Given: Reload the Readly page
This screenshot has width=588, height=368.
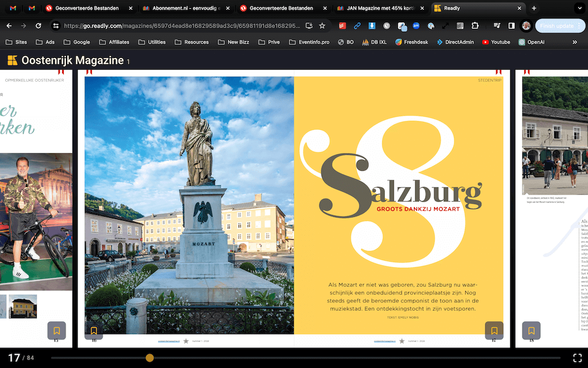Looking at the screenshot, I should click(x=38, y=26).
